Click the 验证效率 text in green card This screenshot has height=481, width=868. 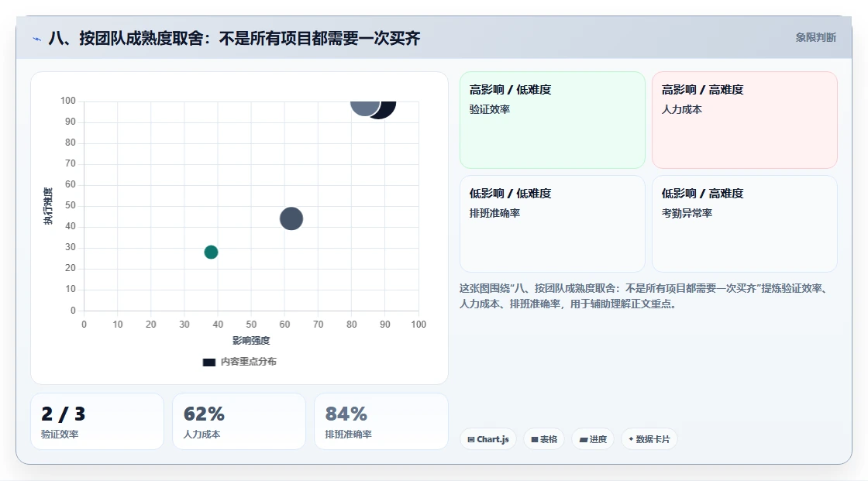(489, 109)
